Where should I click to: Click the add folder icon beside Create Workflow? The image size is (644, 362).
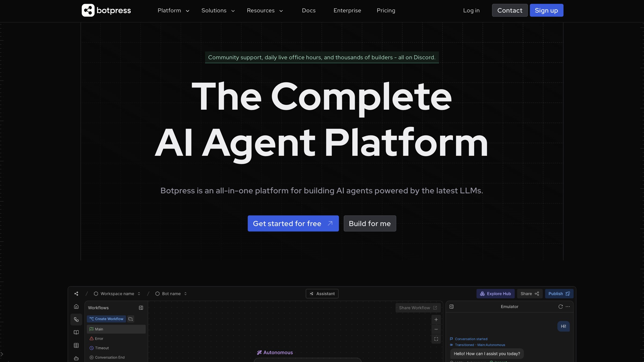131,319
